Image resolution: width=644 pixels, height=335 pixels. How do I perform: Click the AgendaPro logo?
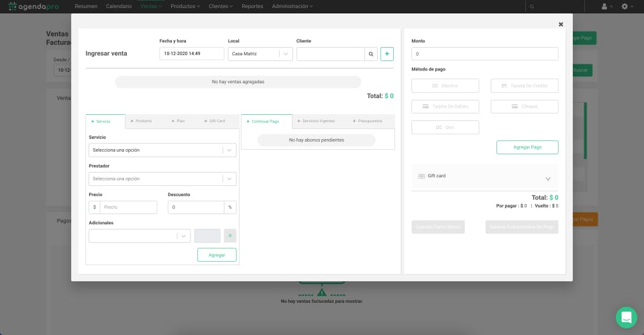click(34, 6)
